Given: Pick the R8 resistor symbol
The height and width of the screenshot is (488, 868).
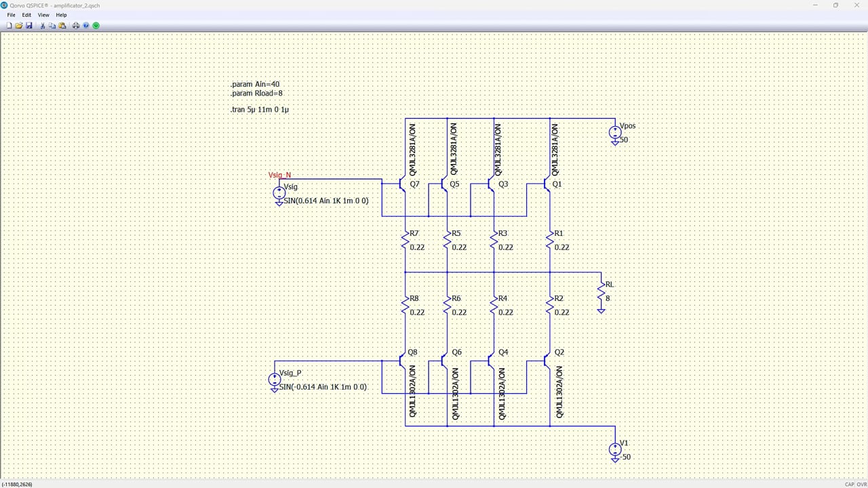Looking at the screenshot, I should [405, 305].
